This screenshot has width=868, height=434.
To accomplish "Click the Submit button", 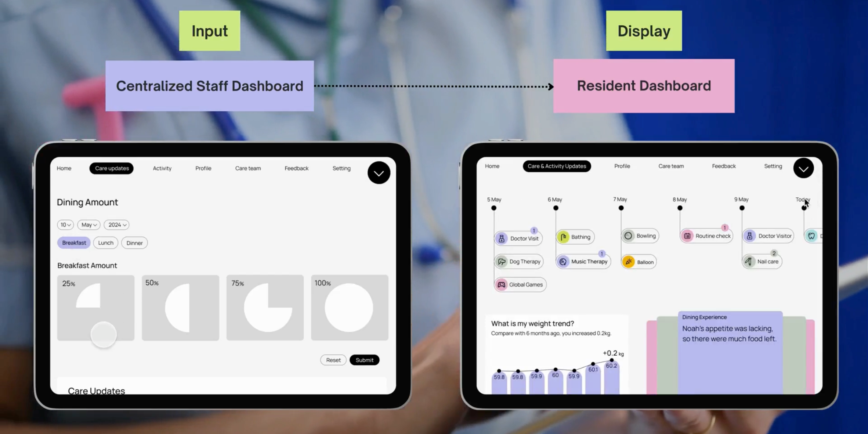I will tap(364, 360).
